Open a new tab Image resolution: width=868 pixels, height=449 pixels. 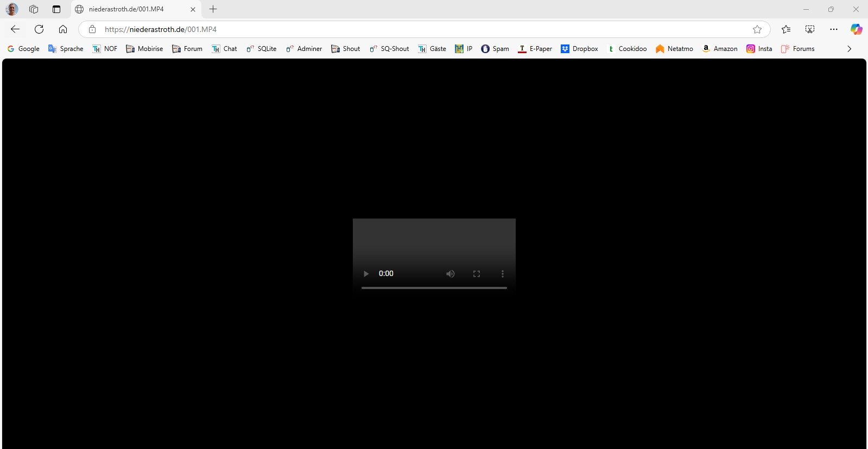[213, 9]
